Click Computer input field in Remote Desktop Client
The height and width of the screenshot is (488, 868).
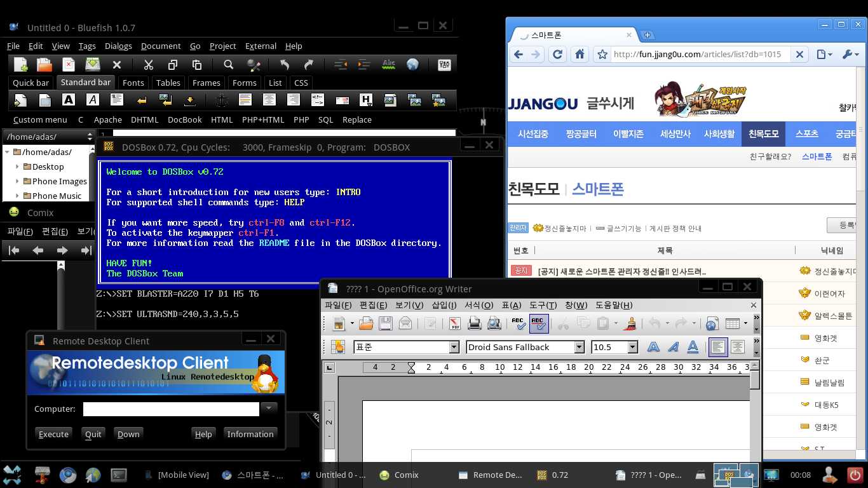[x=171, y=409]
